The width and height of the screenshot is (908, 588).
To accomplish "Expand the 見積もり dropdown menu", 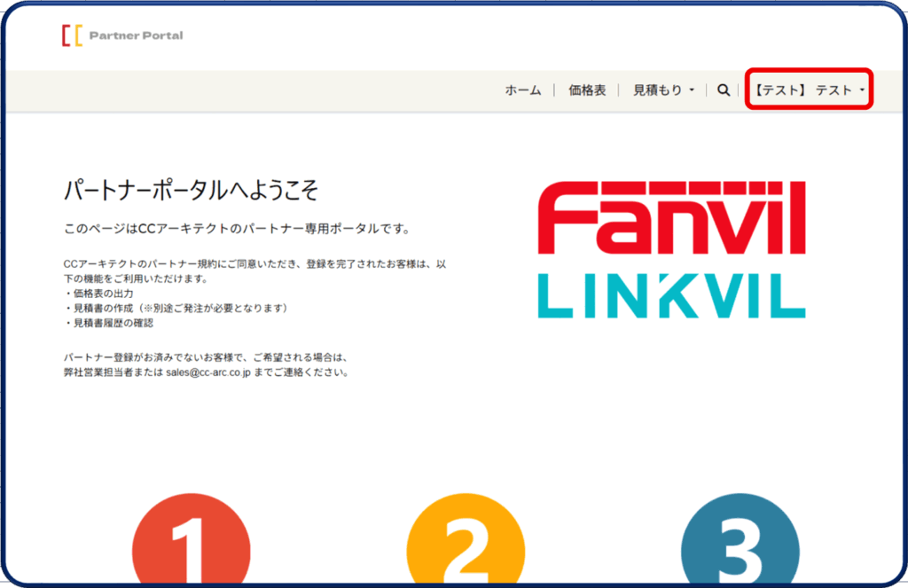I will (x=663, y=90).
